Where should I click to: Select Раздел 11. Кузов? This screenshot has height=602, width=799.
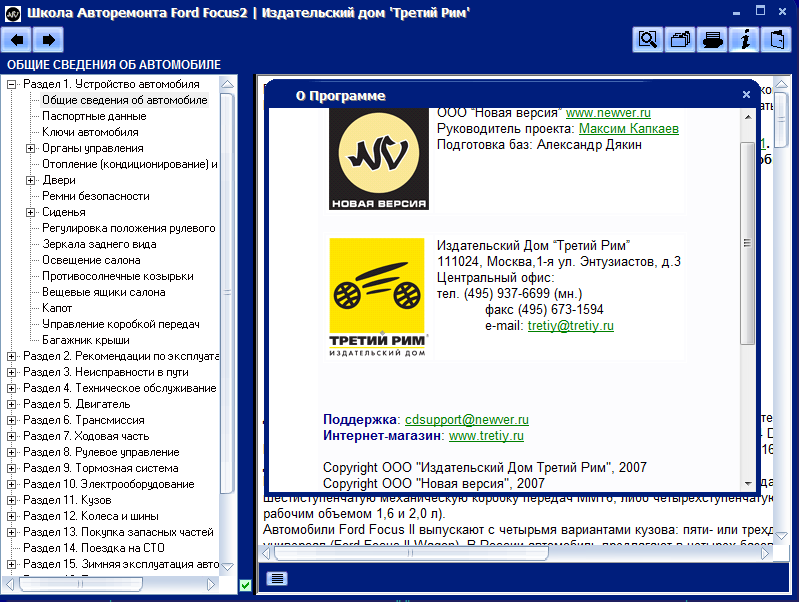pyautogui.click(x=67, y=500)
